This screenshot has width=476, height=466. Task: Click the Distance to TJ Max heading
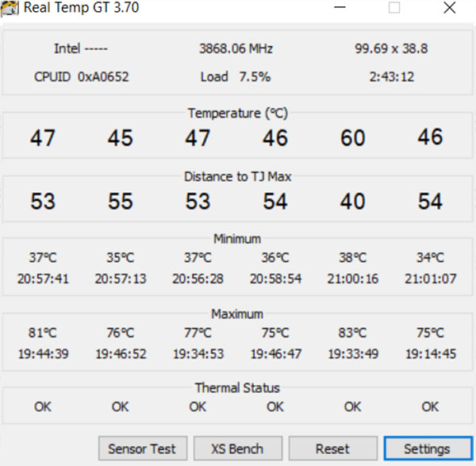click(x=237, y=176)
